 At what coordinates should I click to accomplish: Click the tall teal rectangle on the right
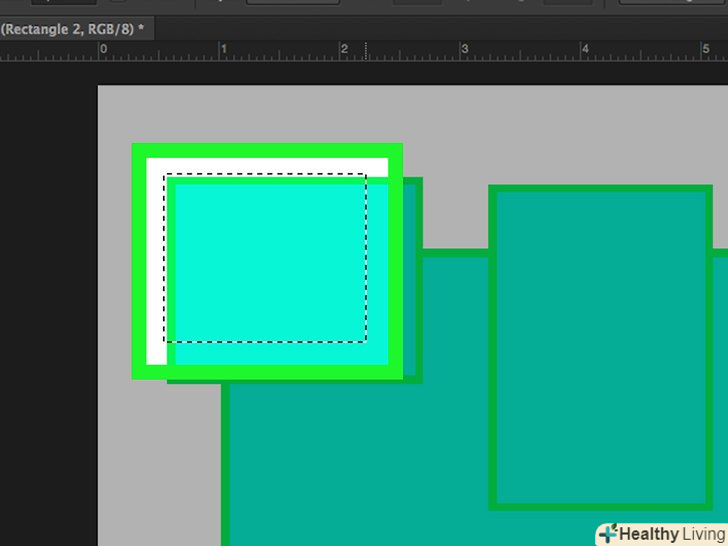(x=600, y=345)
